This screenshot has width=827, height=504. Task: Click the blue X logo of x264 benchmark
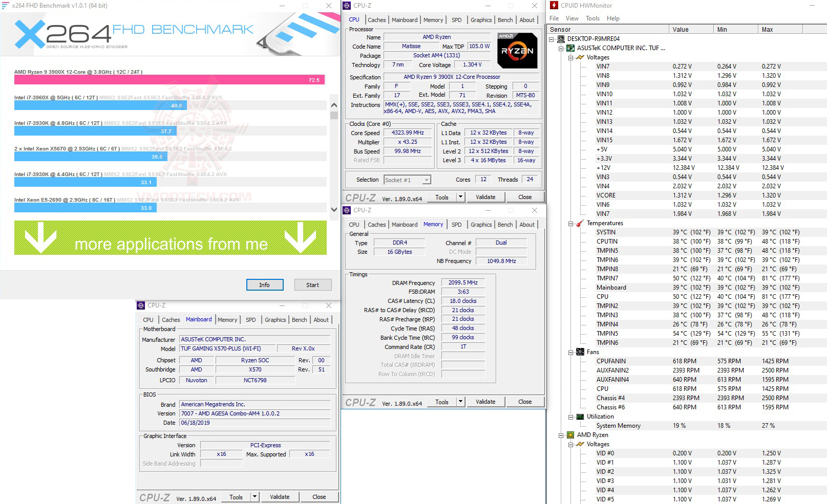30,34
